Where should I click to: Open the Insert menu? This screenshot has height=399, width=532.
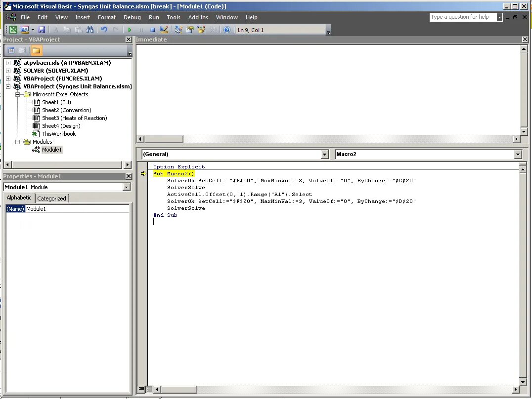[83, 17]
